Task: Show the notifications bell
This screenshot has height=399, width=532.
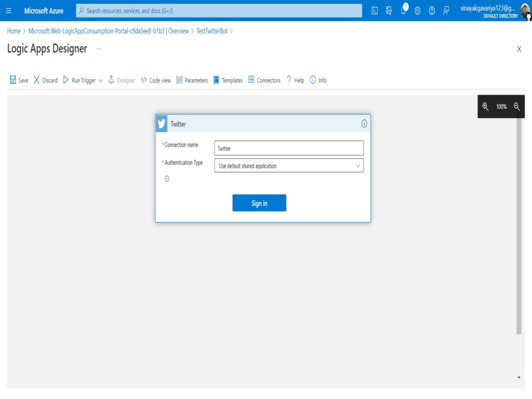Action: click(404, 10)
